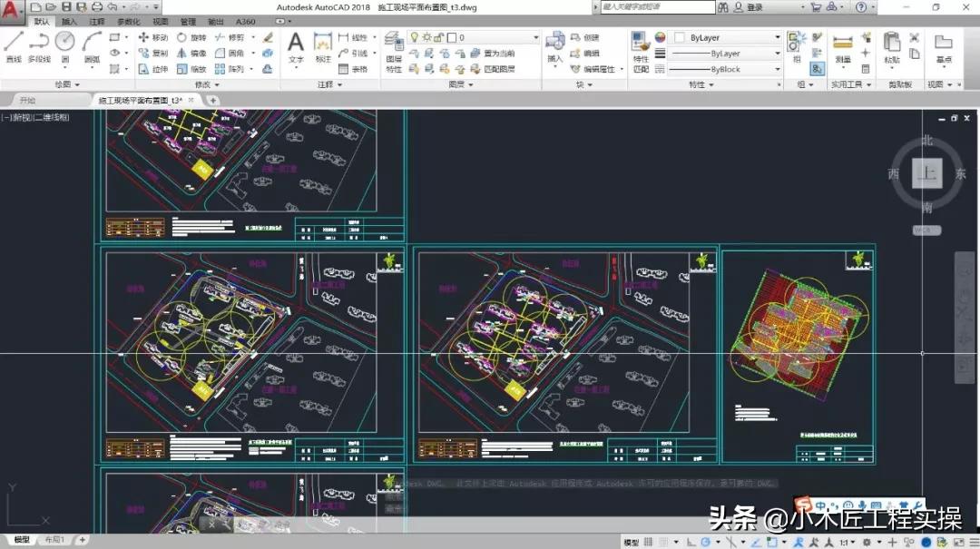
Task: Activate the Circle (圆) tool
Action: pyautogui.click(x=64, y=44)
